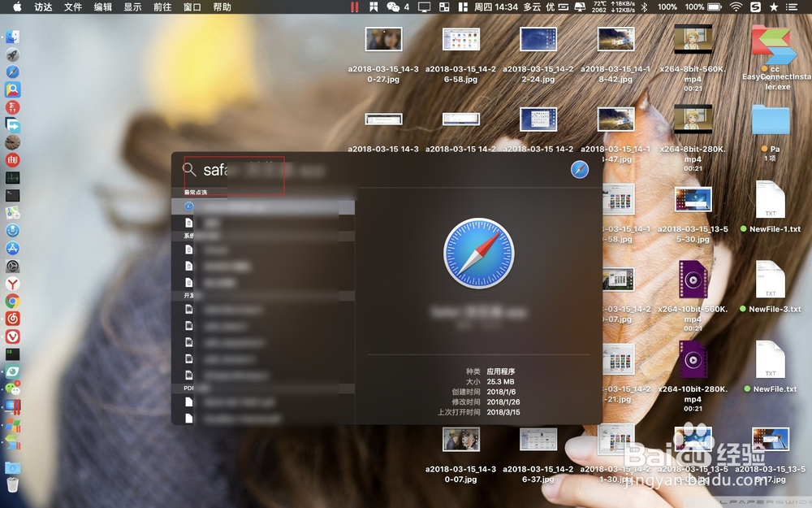The image size is (812, 508).
Task: Launch Yandex browser from the dock
Action: (x=12, y=284)
